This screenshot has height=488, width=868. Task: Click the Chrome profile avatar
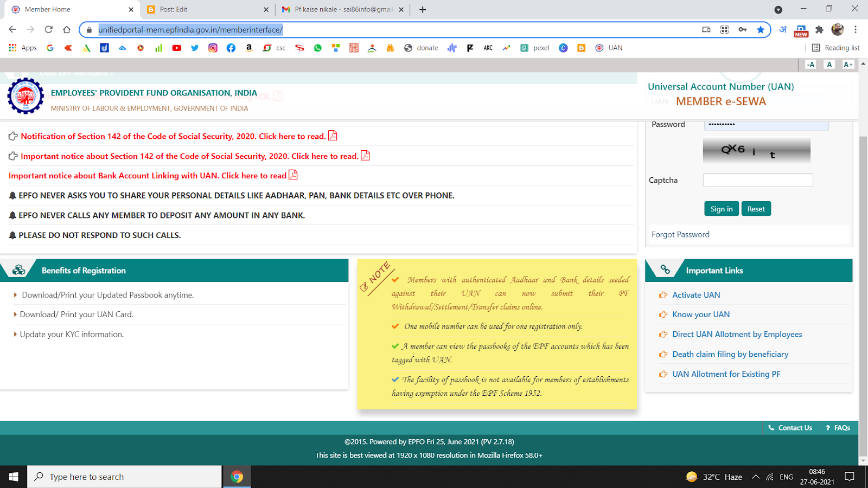coord(838,30)
